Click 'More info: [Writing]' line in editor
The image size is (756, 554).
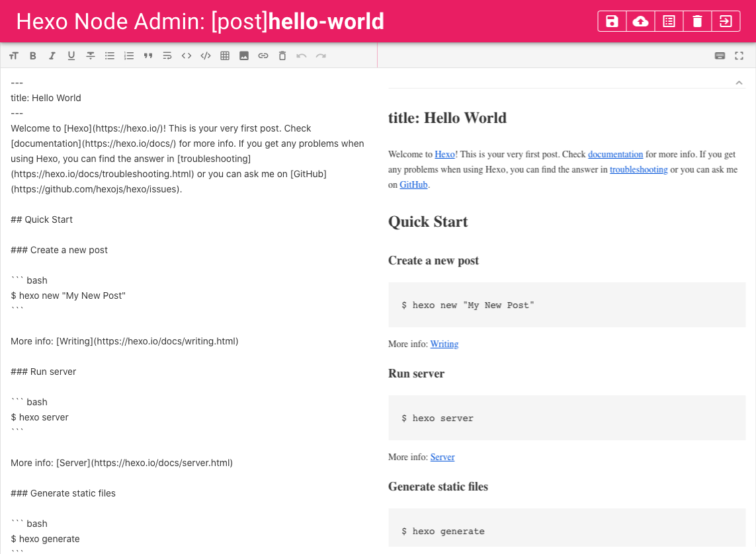coord(124,341)
